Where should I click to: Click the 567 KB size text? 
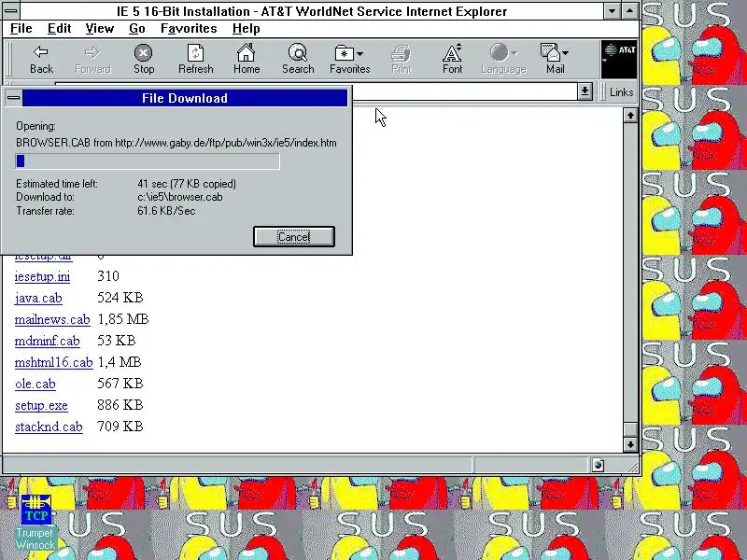[x=120, y=384]
